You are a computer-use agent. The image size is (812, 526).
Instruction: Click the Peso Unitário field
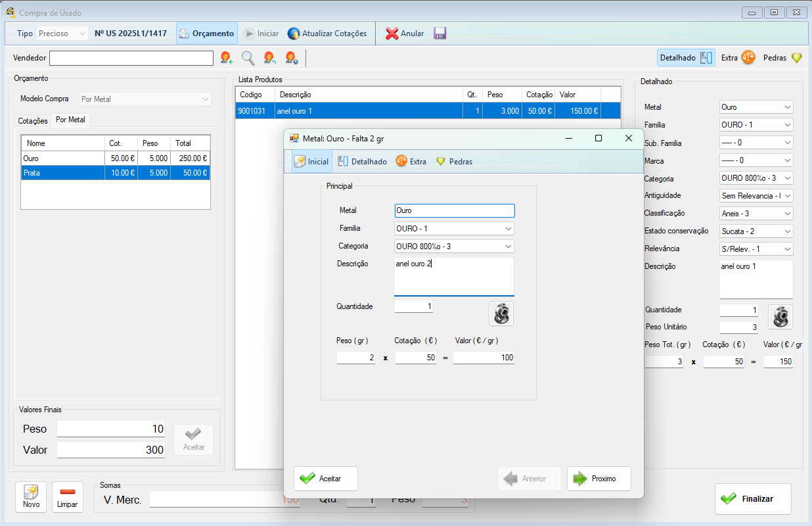pos(740,327)
